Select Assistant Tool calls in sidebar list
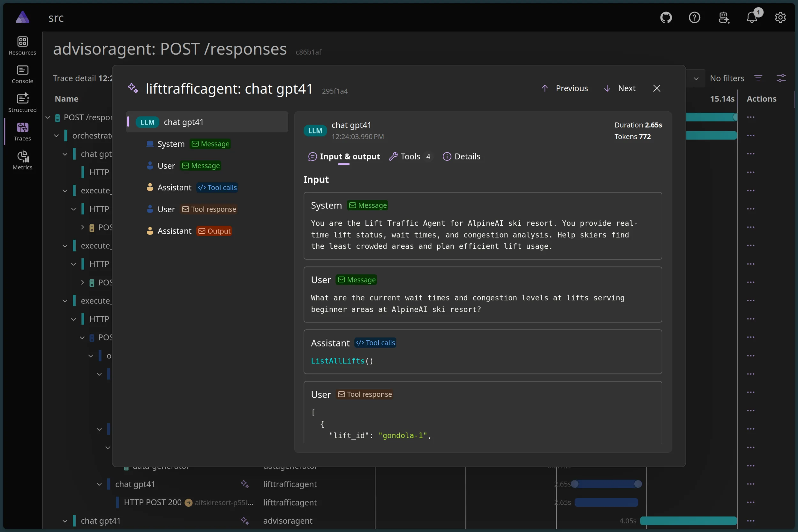 click(x=192, y=187)
